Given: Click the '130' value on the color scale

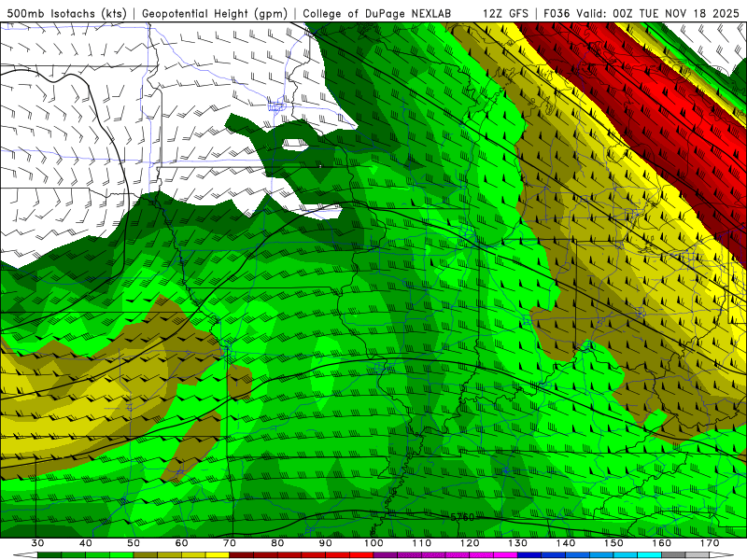Looking at the screenshot, I should [x=518, y=543].
